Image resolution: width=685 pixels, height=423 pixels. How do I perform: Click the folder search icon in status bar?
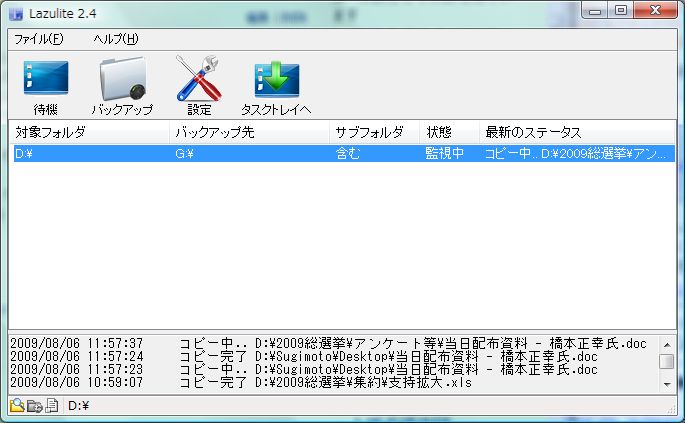17,406
